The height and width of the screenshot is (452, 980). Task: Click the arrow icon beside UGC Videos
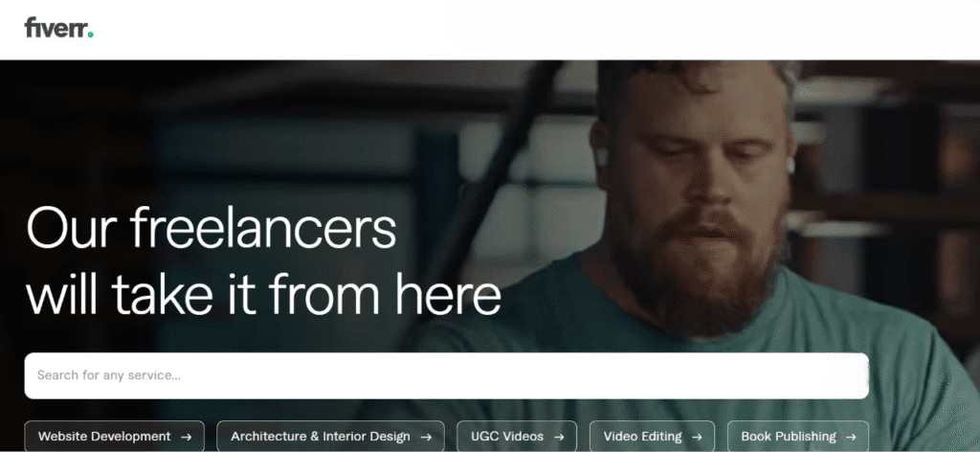559,437
